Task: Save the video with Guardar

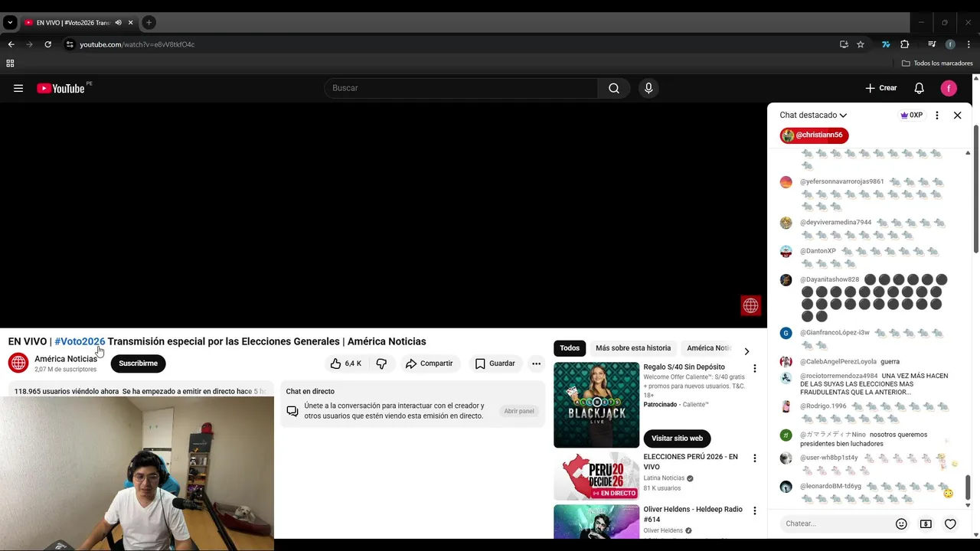Action: (495, 364)
